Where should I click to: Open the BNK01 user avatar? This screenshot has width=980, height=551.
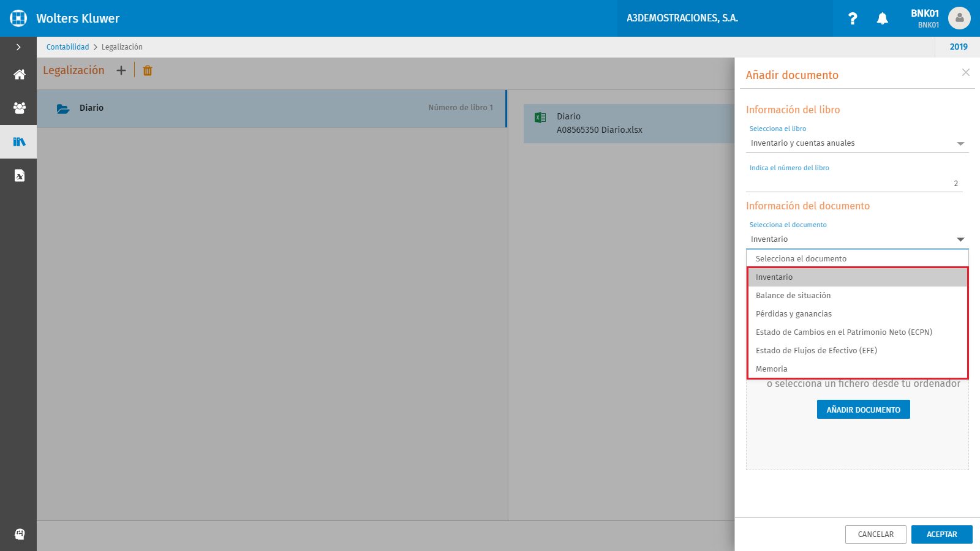pyautogui.click(x=959, y=18)
